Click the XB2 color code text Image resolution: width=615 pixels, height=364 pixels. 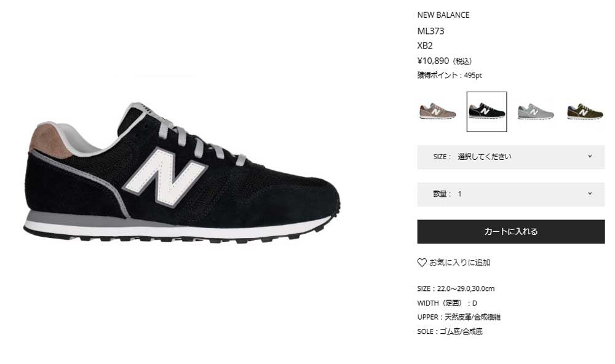425,45
